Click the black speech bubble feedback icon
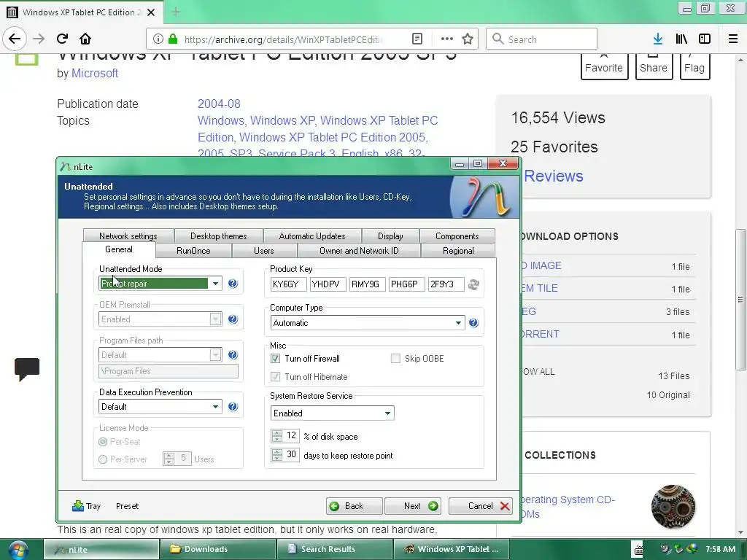 point(27,370)
